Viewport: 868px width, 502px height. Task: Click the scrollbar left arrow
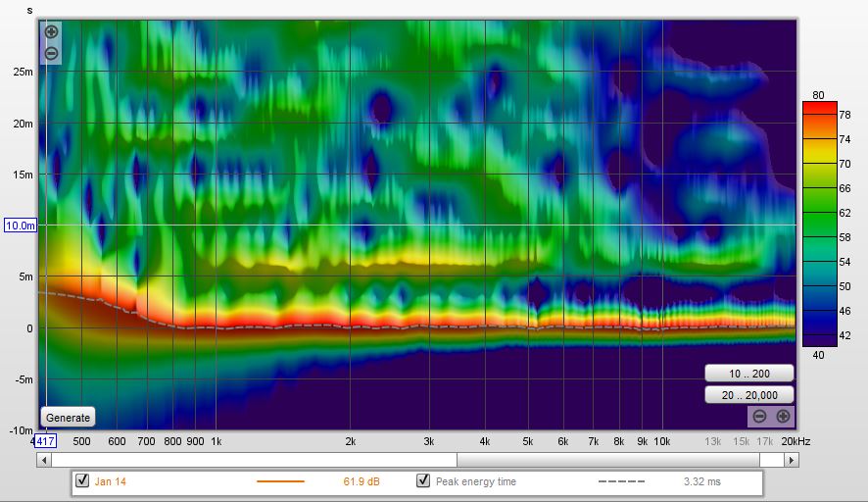click(x=44, y=460)
